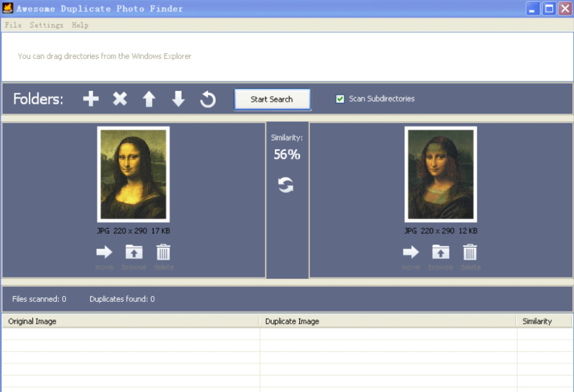
Task: Reset the folder list with circular arrow
Action: [208, 99]
